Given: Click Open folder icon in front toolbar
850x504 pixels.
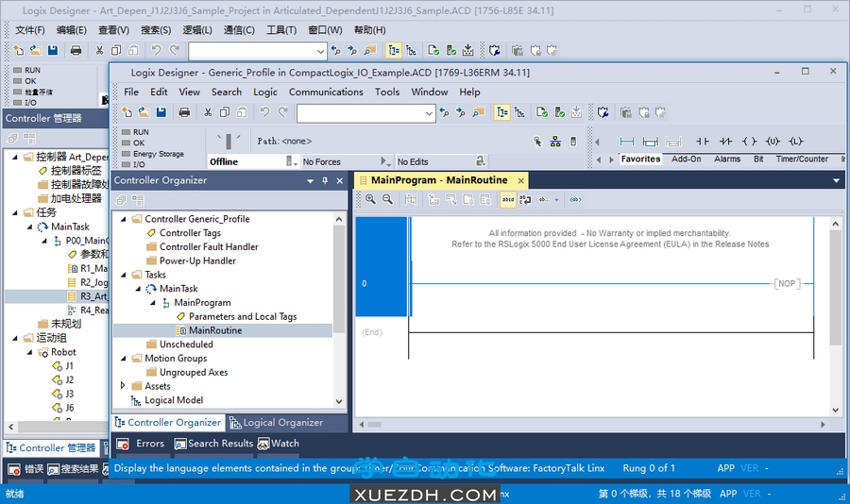Looking at the screenshot, I should point(144,112).
